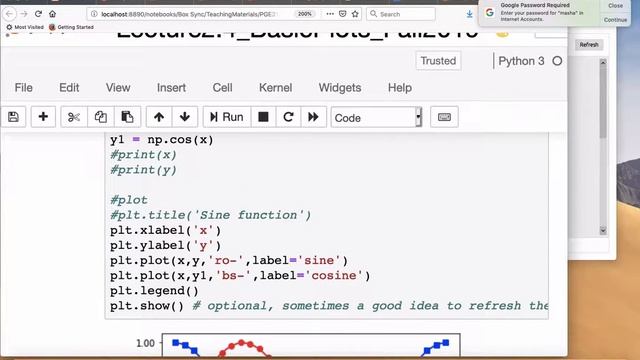The width and height of the screenshot is (640, 360).
Task: Click the 200% zoom level badge
Action: [304, 14]
